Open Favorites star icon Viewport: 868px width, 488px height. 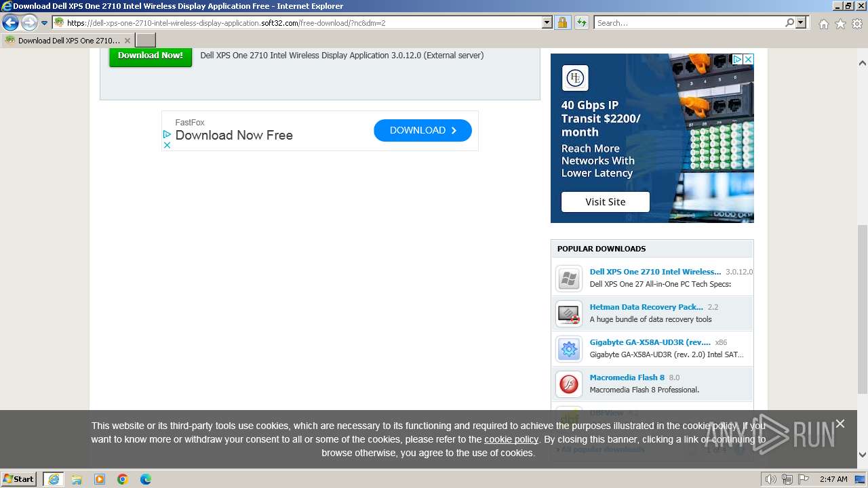click(x=840, y=24)
